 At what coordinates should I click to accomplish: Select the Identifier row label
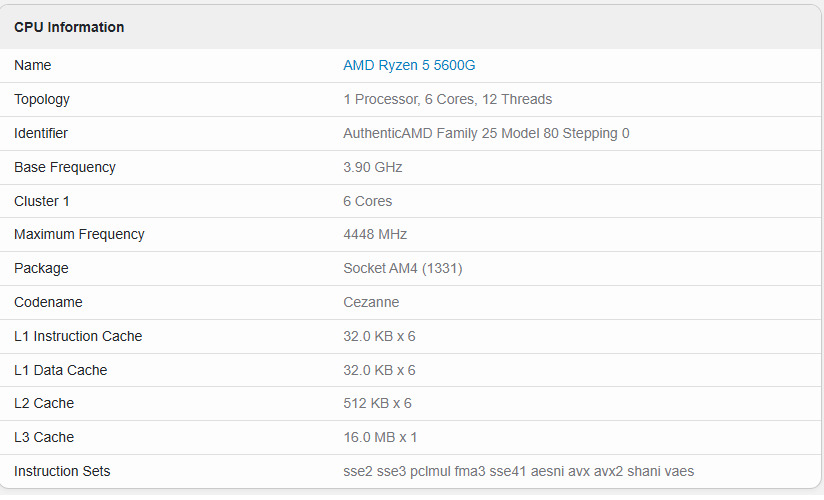[40, 133]
